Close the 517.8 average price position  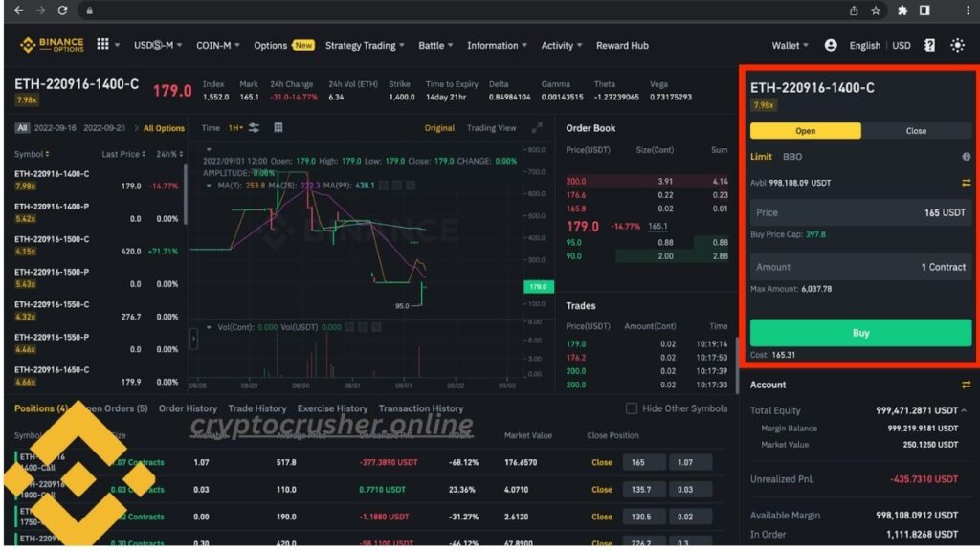point(602,462)
